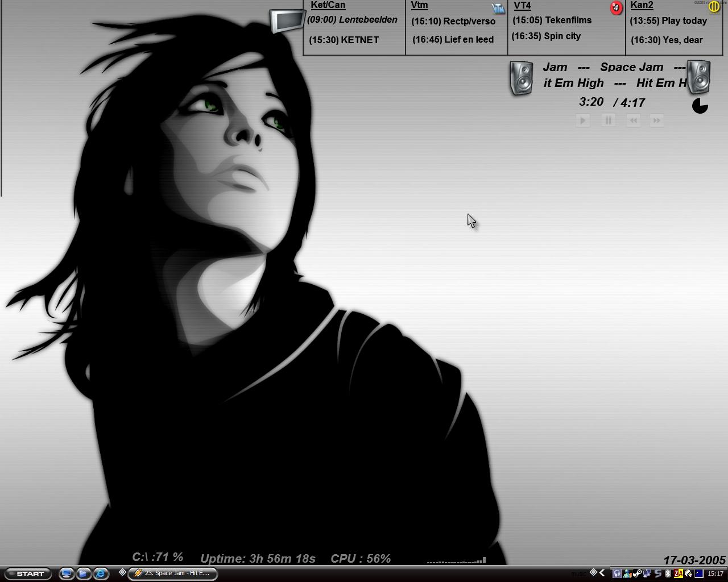This screenshot has width=728, height=582.
Task: Select '(15:30) KETNET' program entry
Action: click(344, 40)
